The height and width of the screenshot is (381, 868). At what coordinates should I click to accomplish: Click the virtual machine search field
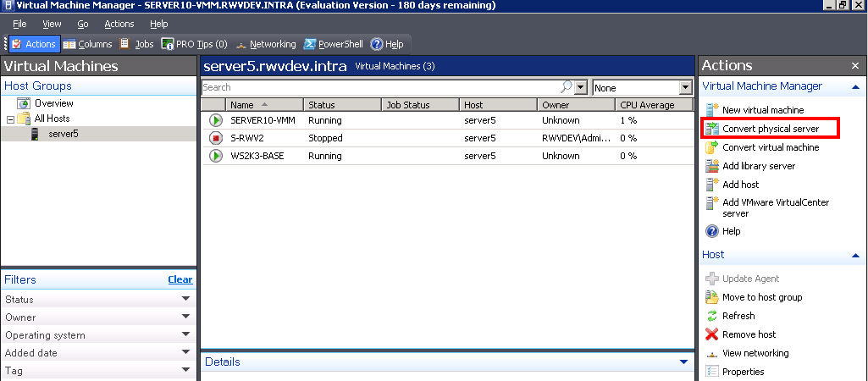click(x=380, y=87)
